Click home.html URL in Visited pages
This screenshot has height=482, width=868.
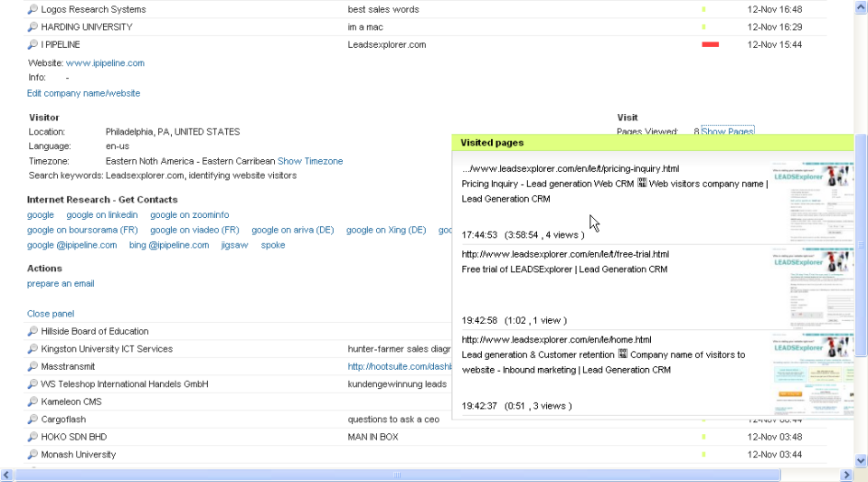(556, 340)
